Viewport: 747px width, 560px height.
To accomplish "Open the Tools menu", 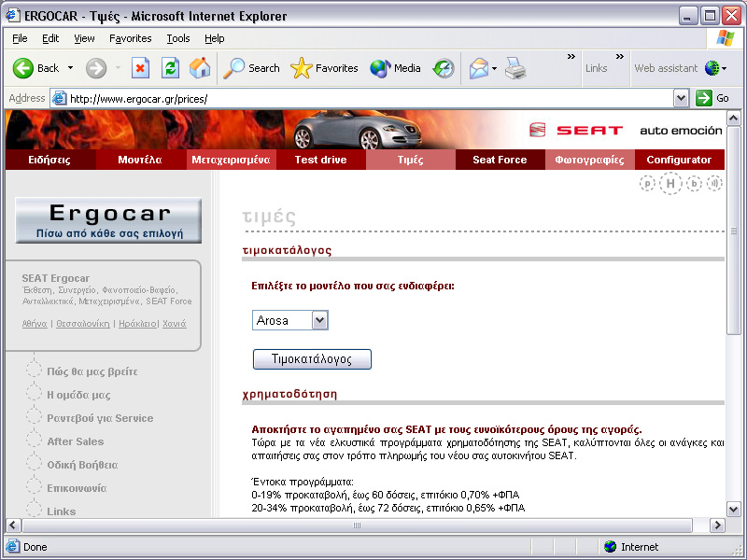I will 178,38.
